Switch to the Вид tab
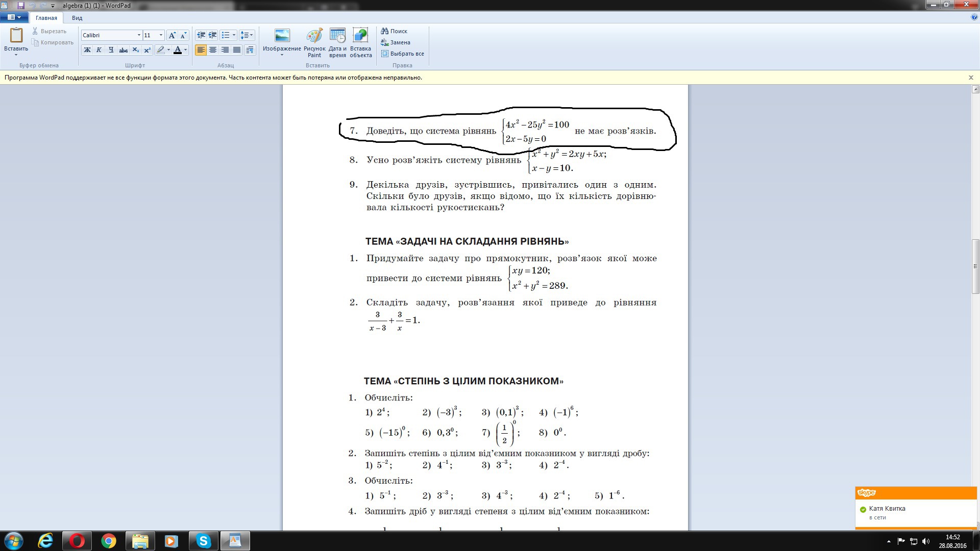Viewport: 980px width, 551px height. (77, 18)
